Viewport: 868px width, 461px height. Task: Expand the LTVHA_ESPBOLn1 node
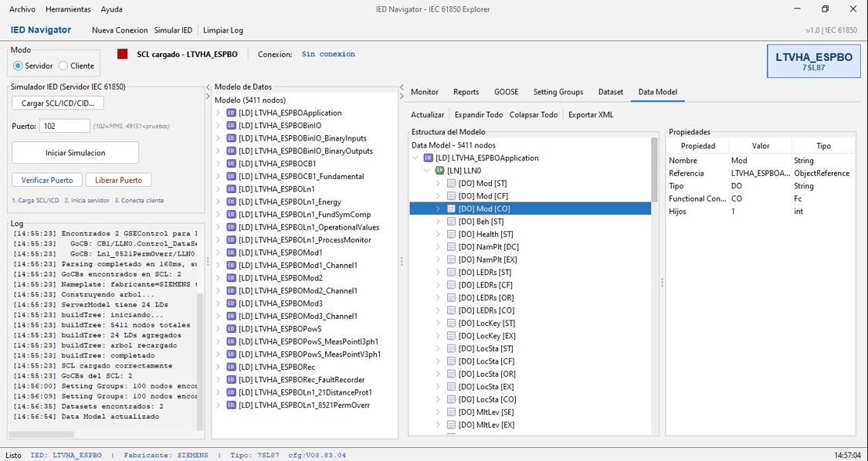218,189
